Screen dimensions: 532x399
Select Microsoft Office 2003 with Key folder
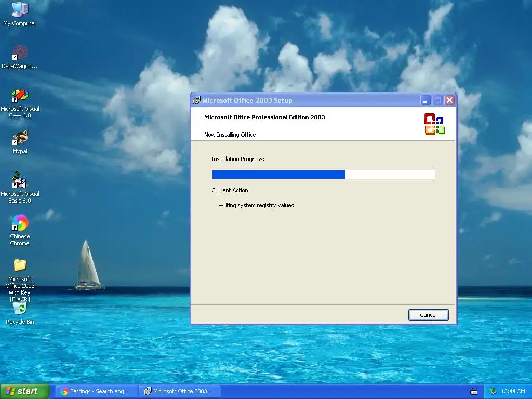20,280
